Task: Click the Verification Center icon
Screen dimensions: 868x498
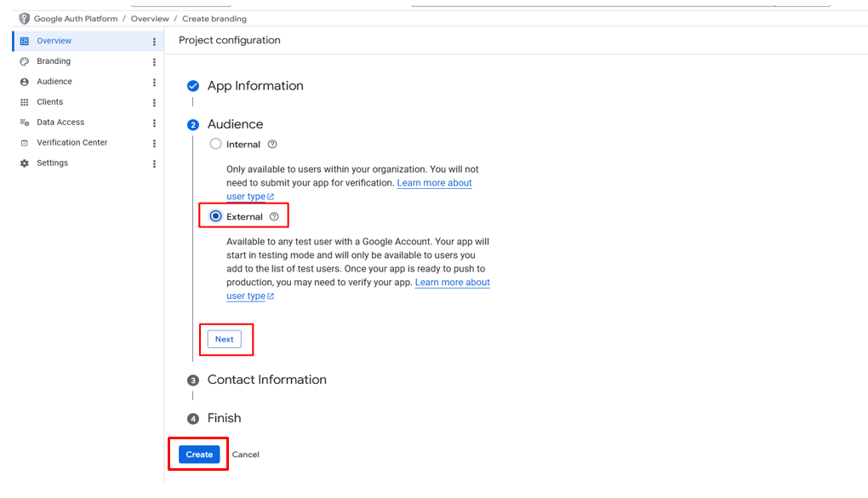Action: (x=25, y=143)
